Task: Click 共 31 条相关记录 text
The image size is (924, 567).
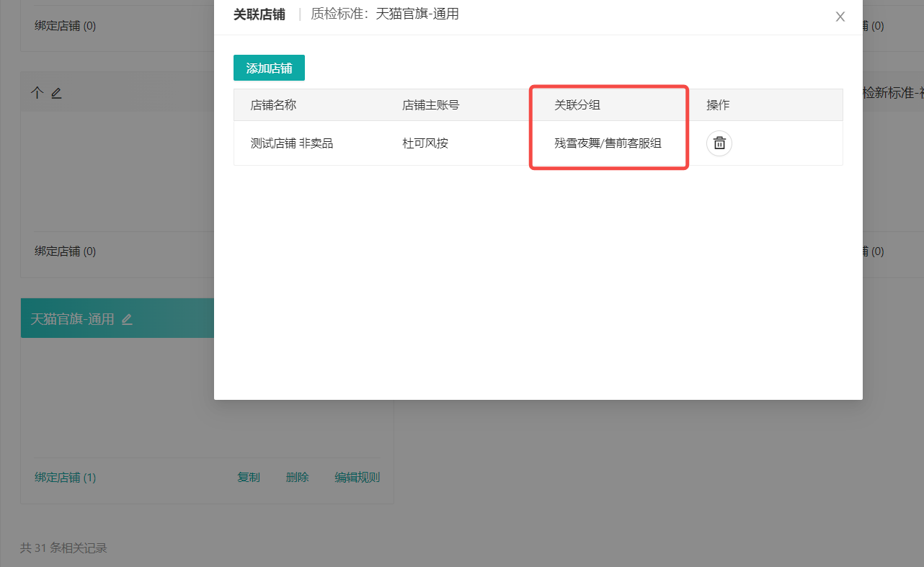Action: coord(63,548)
